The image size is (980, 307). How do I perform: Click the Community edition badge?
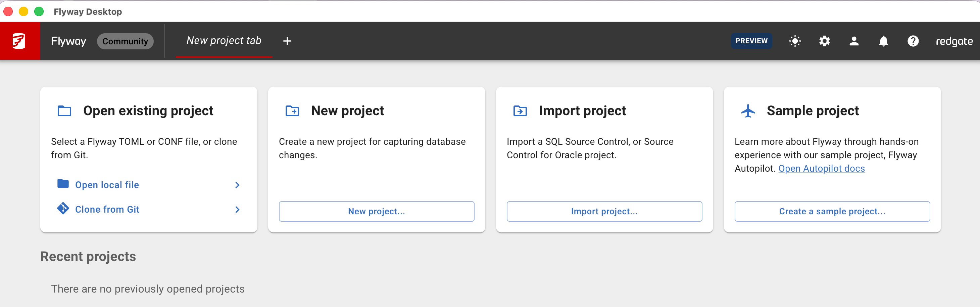pyautogui.click(x=125, y=41)
